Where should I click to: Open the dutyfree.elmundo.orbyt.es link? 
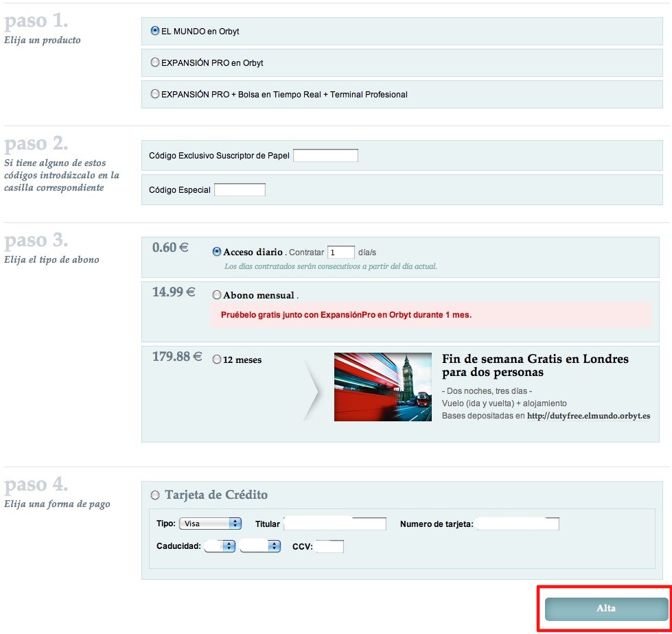(588, 416)
